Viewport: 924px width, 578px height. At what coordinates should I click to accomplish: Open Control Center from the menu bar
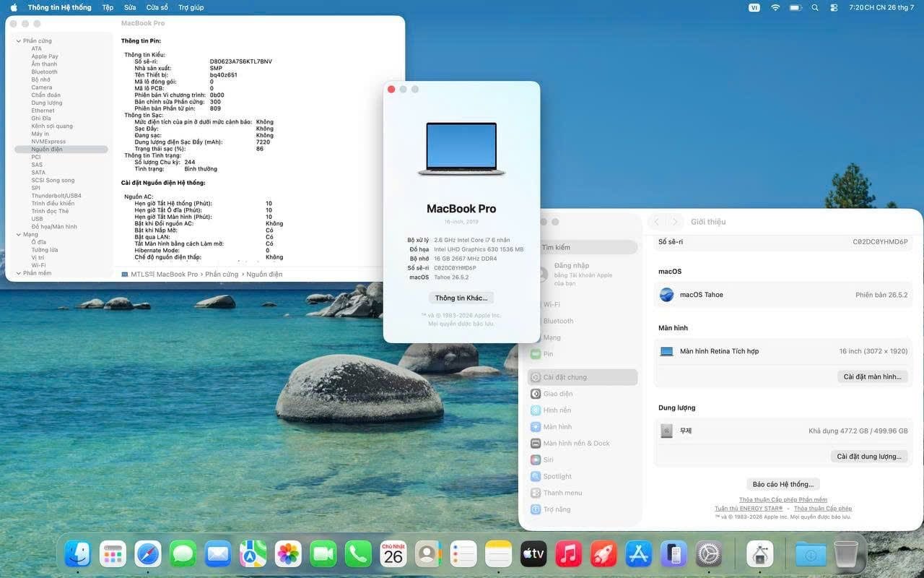(834, 7)
